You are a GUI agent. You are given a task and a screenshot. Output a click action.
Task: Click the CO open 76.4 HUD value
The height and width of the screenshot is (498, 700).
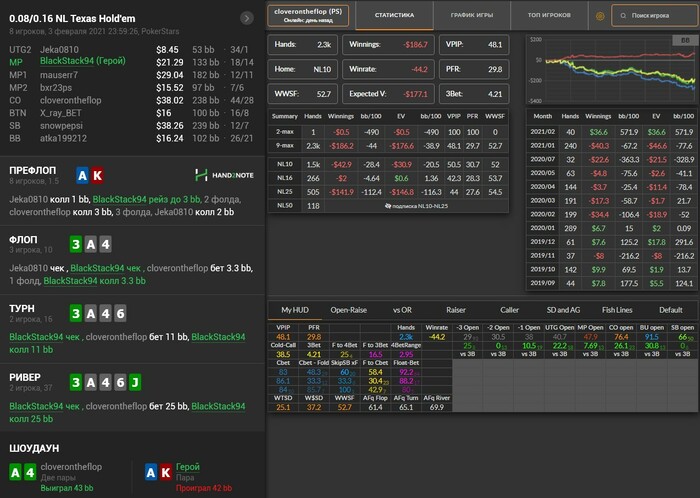click(x=621, y=337)
